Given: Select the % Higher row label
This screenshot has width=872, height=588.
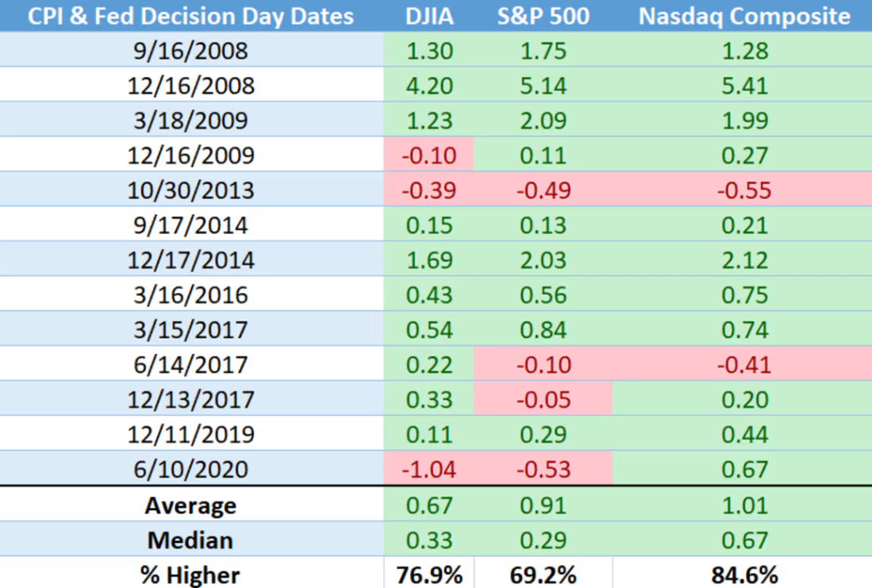Looking at the screenshot, I should point(190,575).
